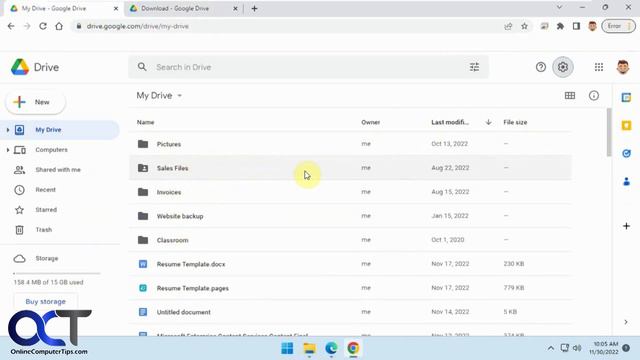Sort by Last modified column
640x360 pixels.
450,122
